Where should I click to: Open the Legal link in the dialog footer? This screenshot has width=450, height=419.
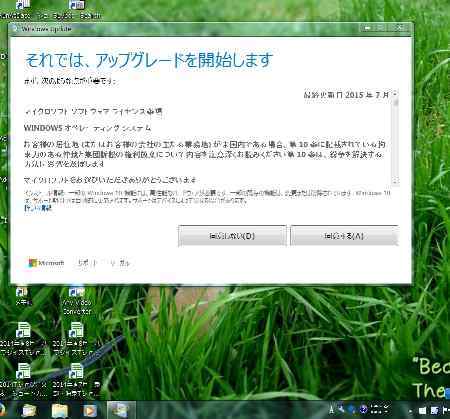coord(120,263)
